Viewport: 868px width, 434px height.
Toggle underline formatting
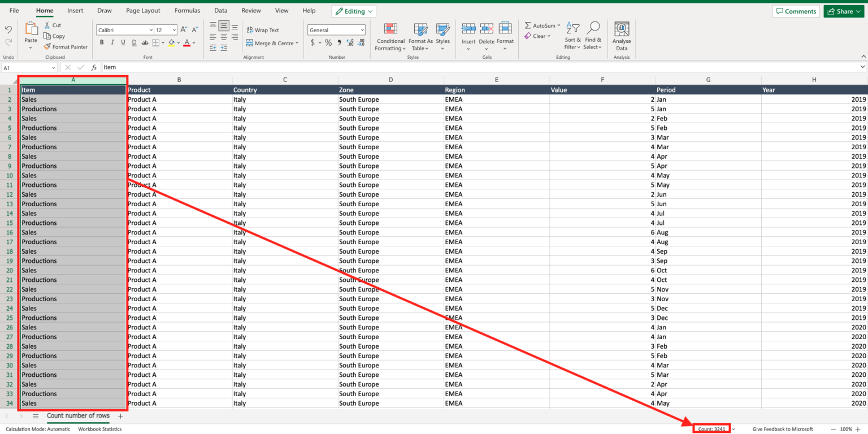(123, 42)
